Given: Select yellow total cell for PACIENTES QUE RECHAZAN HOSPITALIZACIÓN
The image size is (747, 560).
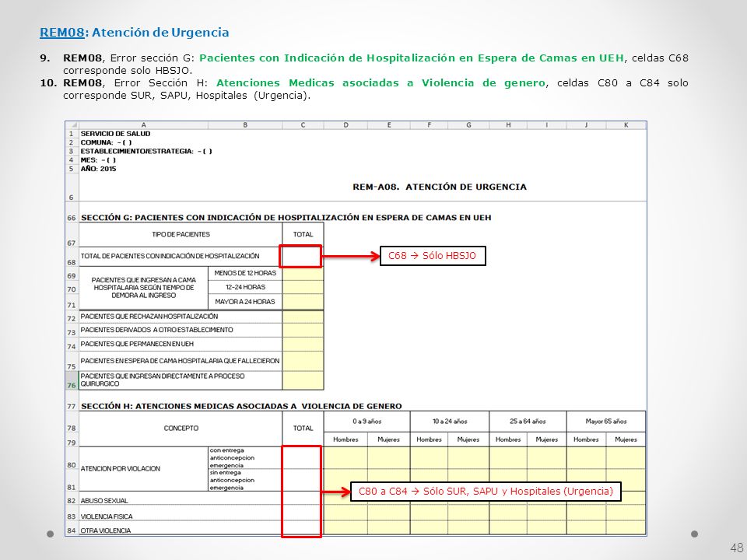Looking at the screenshot, I should (303, 317).
